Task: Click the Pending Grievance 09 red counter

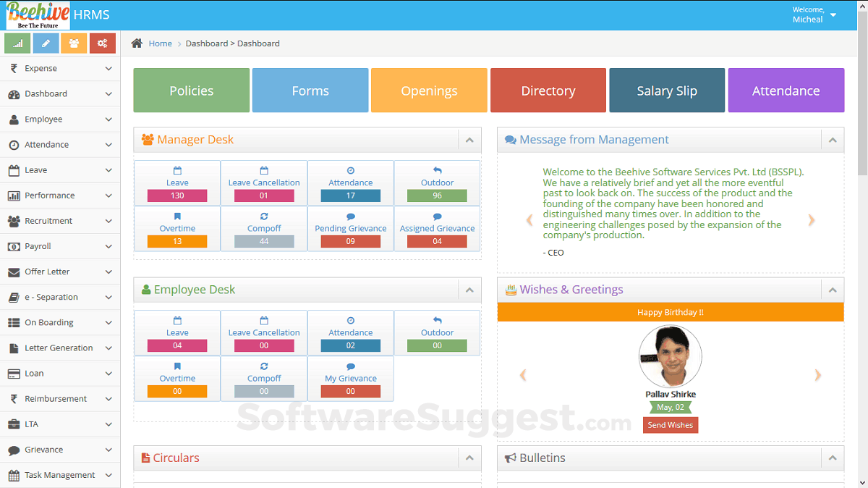Action: coord(350,241)
